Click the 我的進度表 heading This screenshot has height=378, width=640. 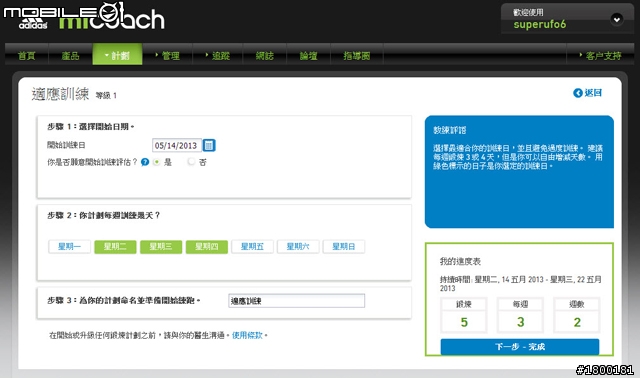click(460, 261)
